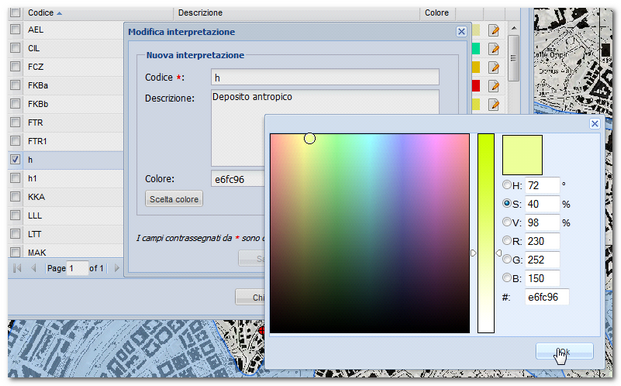Click the Colore column header
The image size is (621, 386).
[437, 13]
